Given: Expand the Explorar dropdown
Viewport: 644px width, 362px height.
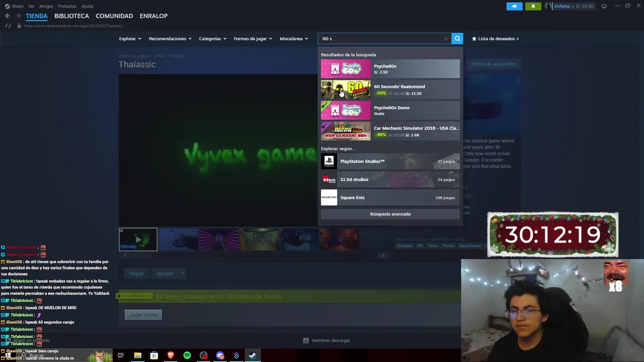Looking at the screenshot, I should pos(130,39).
